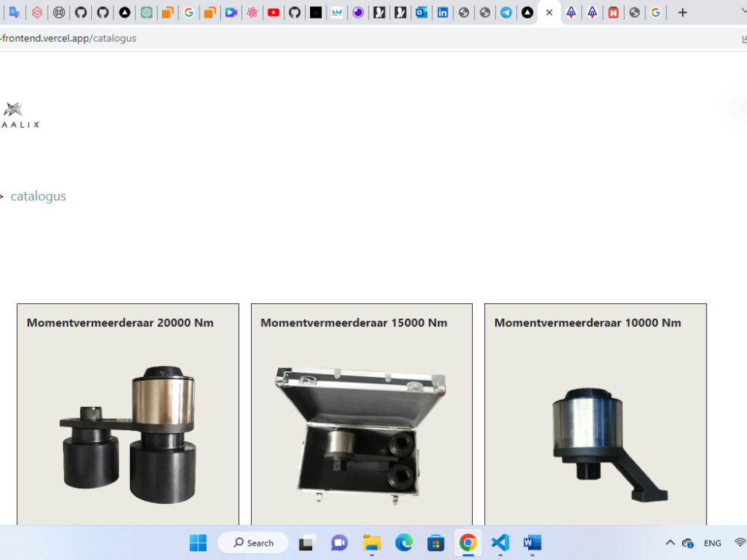Open the Wi-Fi network tray icon
Screen dimensions: 747x560
(x=740, y=543)
